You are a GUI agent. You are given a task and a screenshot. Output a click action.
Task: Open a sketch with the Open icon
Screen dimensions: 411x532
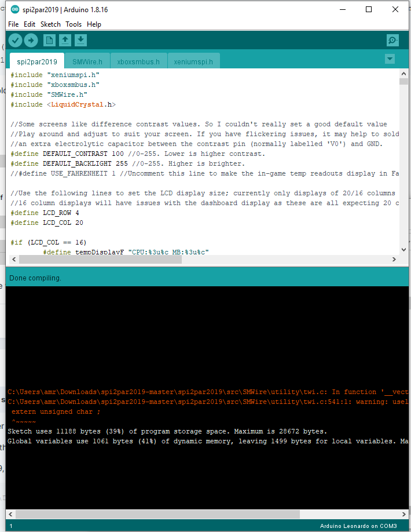click(65, 41)
